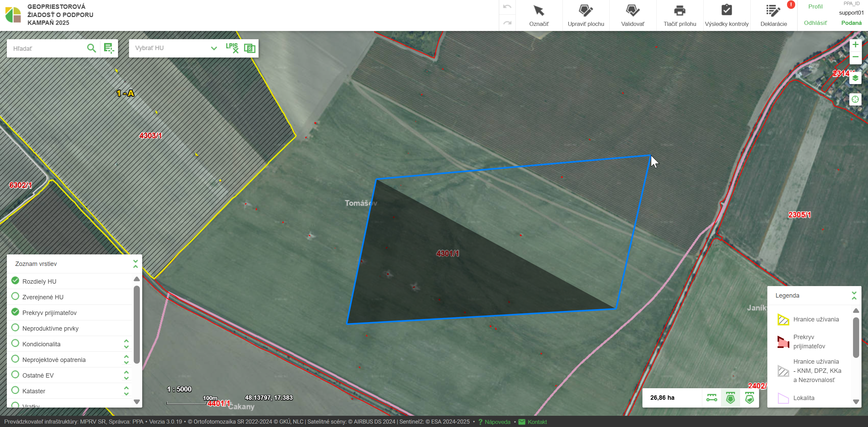
Task: Open the Deklarácie list
Action: click(773, 15)
